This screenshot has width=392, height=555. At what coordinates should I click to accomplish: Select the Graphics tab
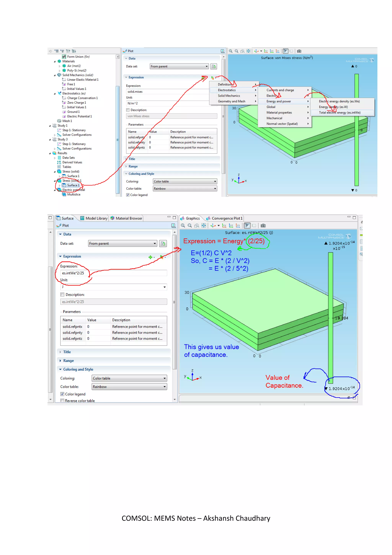click(x=190, y=218)
